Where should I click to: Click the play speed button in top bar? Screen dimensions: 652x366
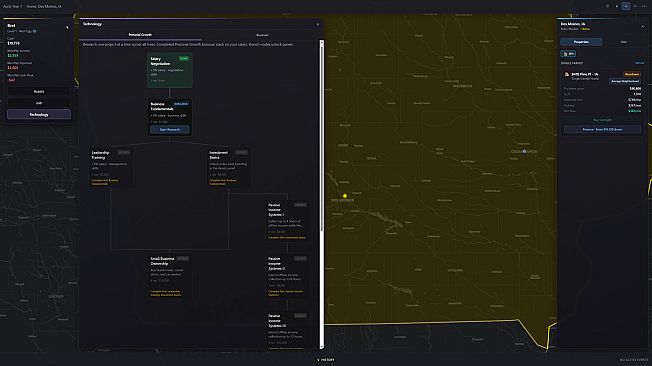[x=625, y=6]
